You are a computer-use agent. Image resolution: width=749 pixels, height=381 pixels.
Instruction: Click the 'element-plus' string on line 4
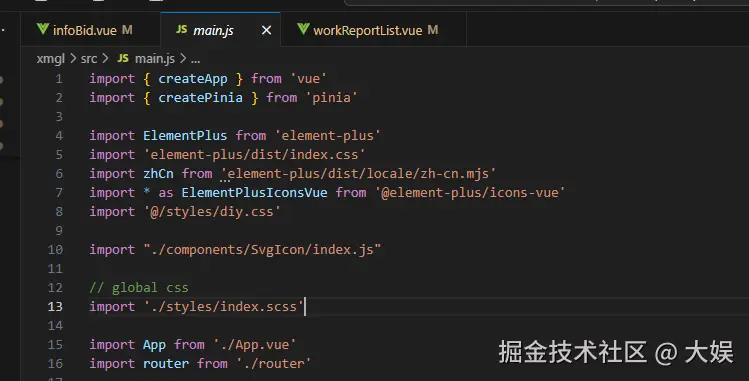point(327,136)
